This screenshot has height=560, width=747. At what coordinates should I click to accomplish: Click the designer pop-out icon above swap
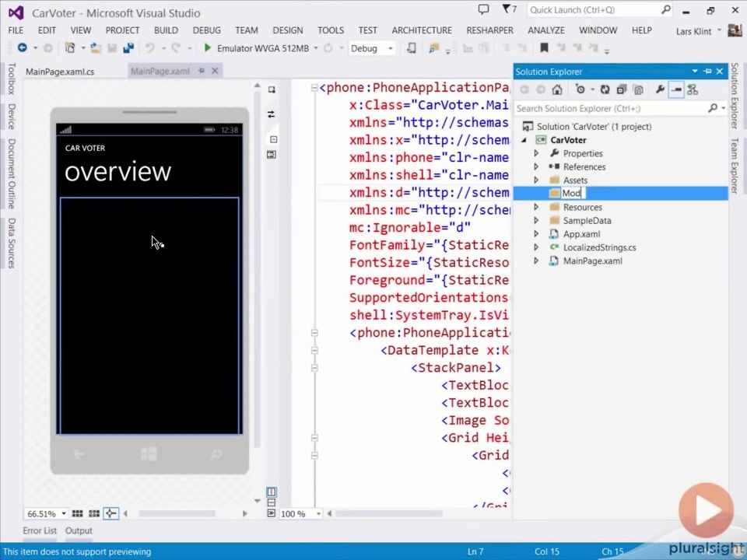click(x=271, y=89)
